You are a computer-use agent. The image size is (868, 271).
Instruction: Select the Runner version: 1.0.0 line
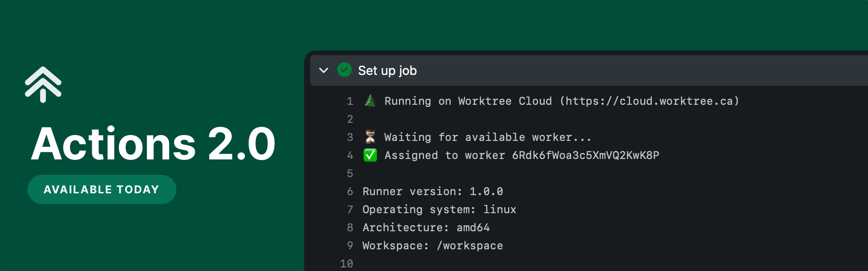pyautogui.click(x=433, y=192)
